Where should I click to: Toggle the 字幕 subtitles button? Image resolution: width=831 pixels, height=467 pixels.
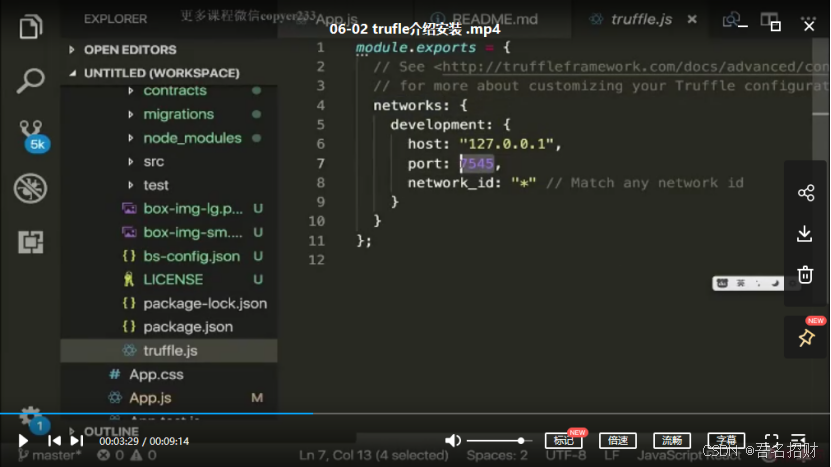tap(726, 440)
